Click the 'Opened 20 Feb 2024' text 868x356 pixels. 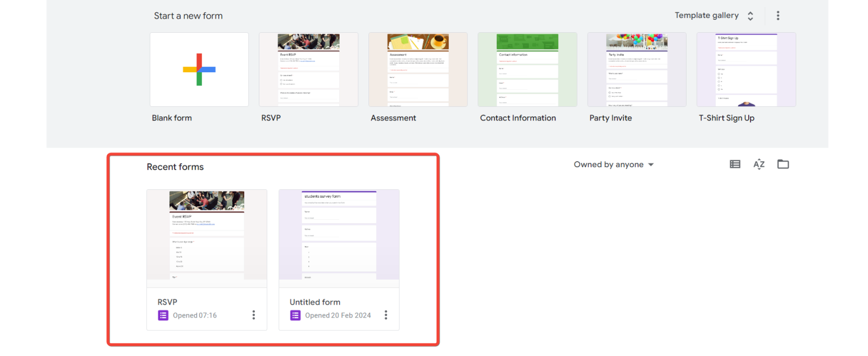pos(338,315)
